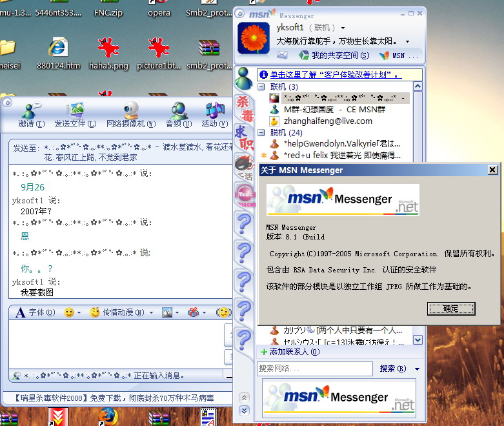Image resolution: width=504 pixels, height=426 pixels.
Task: Click the 搜索 (R) search button
Action: coord(393,369)
